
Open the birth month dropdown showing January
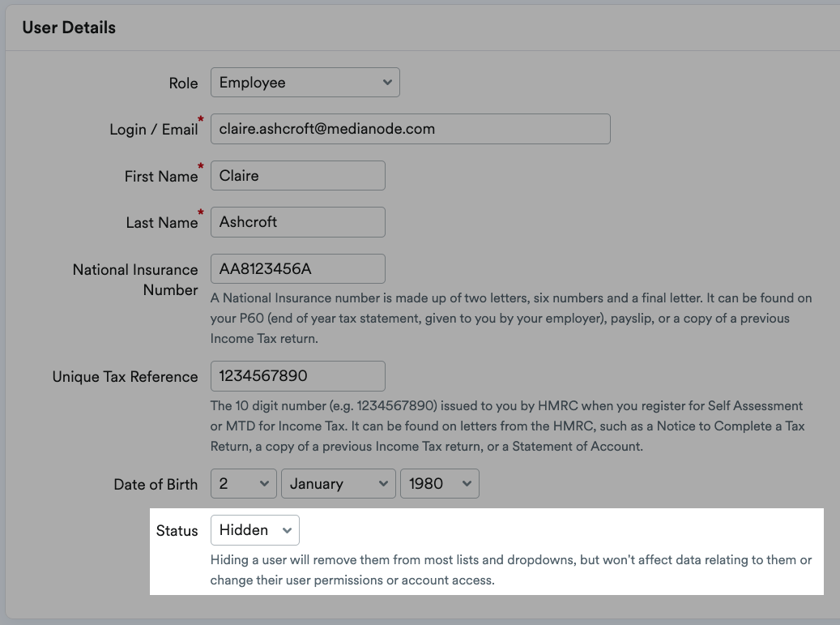click(338, 483)
